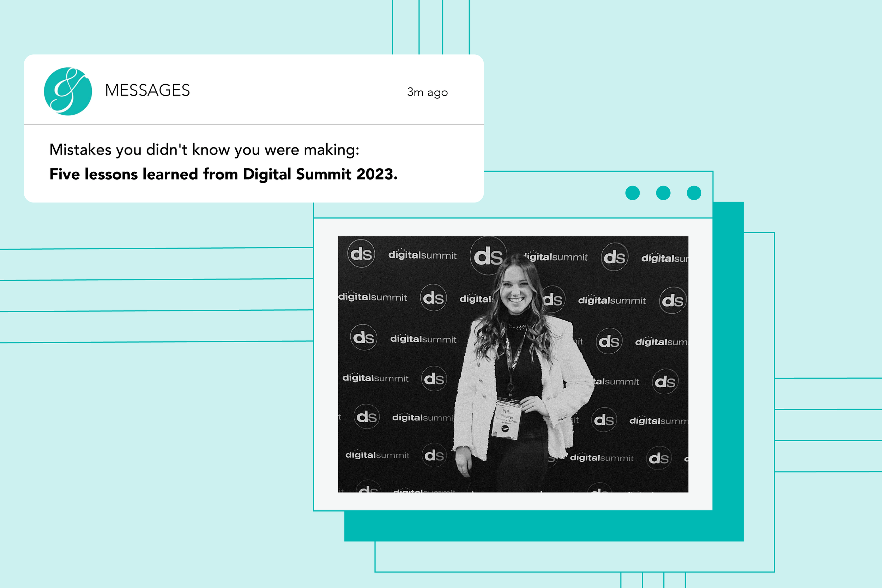Open the bold "Five lessons learned" headline
882x588 pixels.
[224, 174]
